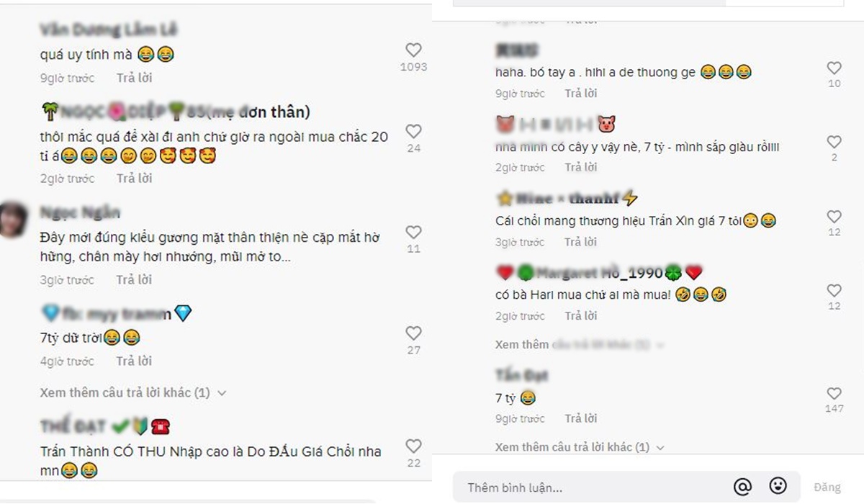Screen dimensions: 864x504
Task: Toggle like on 'Cái chổi mang thương hiệu' comment
Action: coord(834,216)
